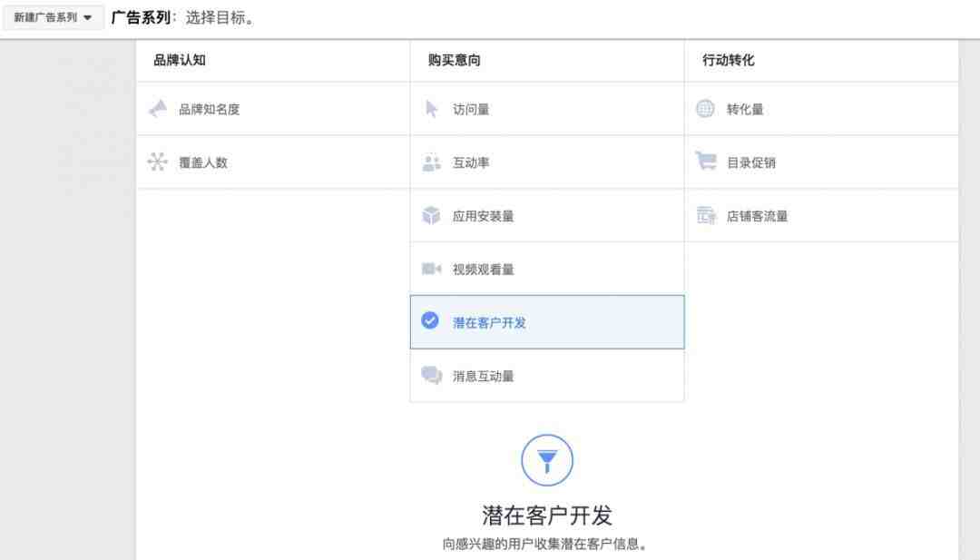Click the people icon for 互动率

431,162
